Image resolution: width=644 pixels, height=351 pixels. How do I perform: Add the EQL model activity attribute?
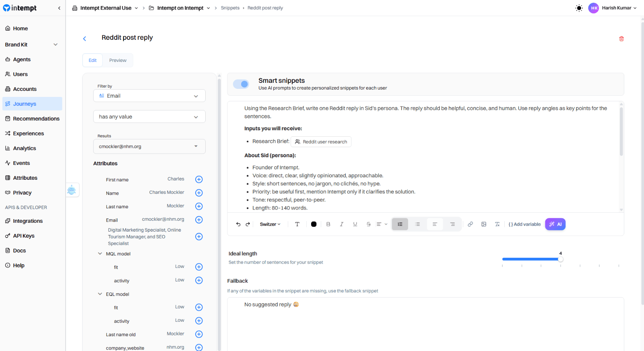coord(199,321)
